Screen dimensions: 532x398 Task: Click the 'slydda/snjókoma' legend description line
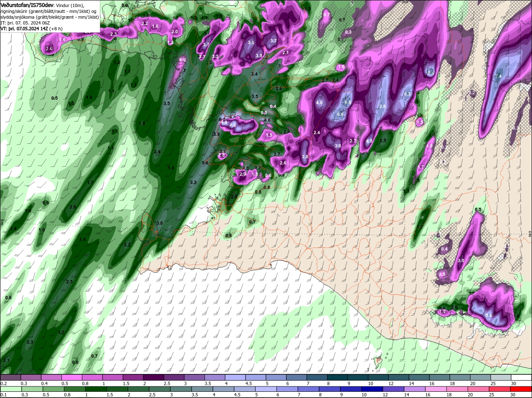(49, 17)
